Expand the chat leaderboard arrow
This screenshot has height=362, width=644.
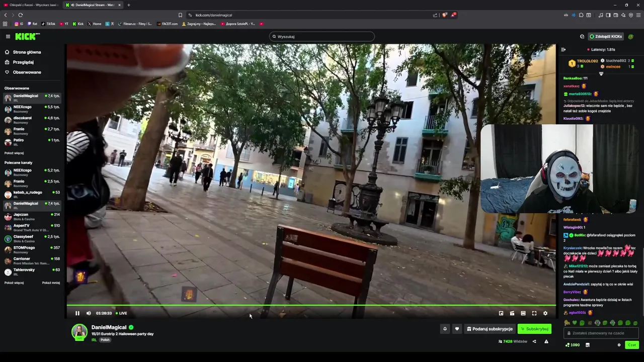click(601, 73)
